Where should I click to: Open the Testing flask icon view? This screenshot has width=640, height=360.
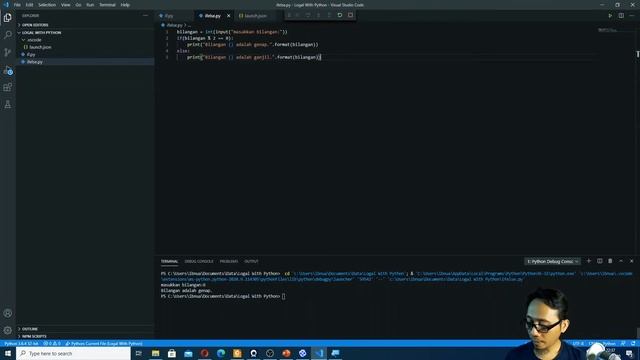[7, 104]
